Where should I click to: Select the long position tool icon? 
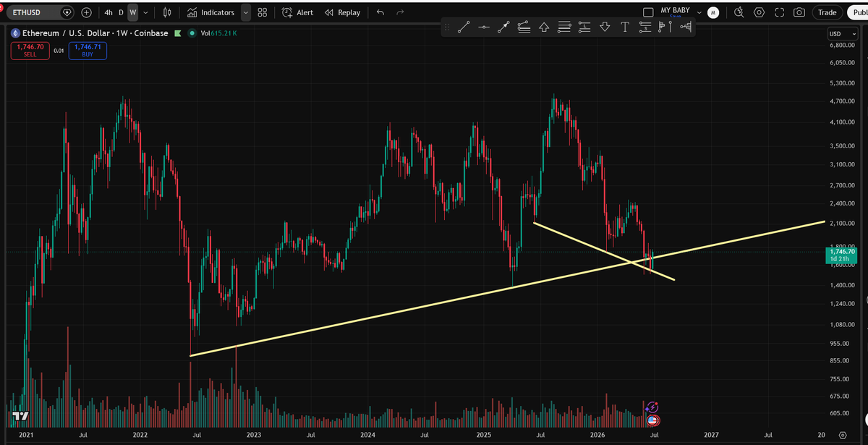tap(584, 27)
